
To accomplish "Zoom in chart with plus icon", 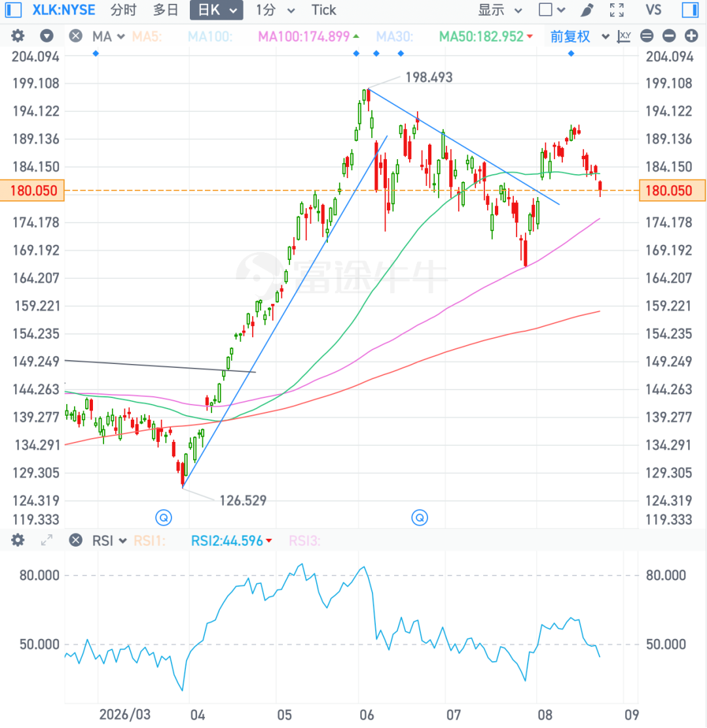I will [691, 36].
